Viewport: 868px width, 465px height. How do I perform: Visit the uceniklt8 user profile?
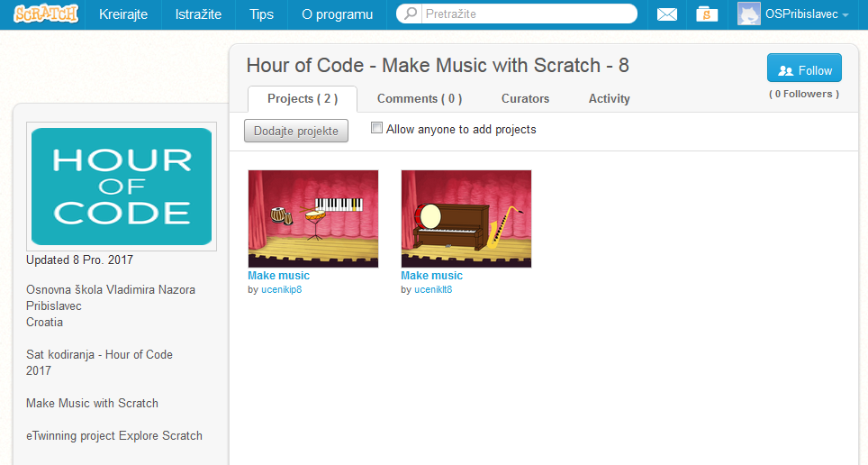tap(433, 289)
